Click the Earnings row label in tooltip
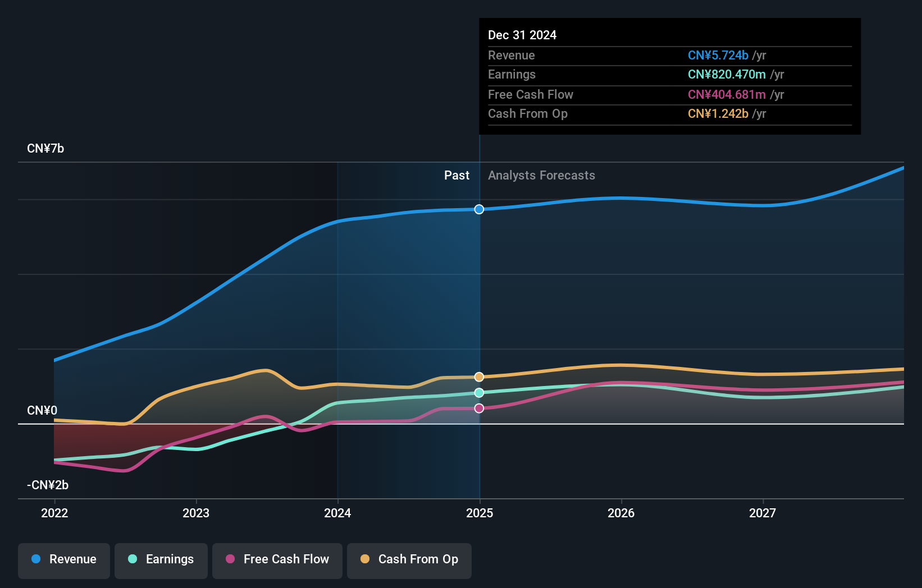This screenshot has width=922, height=588. 512,75
